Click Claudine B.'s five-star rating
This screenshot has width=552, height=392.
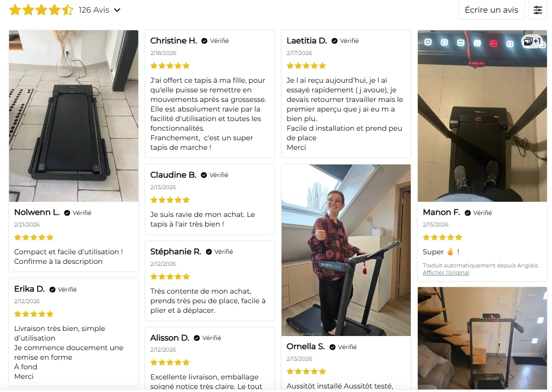[x=170, y=200]
